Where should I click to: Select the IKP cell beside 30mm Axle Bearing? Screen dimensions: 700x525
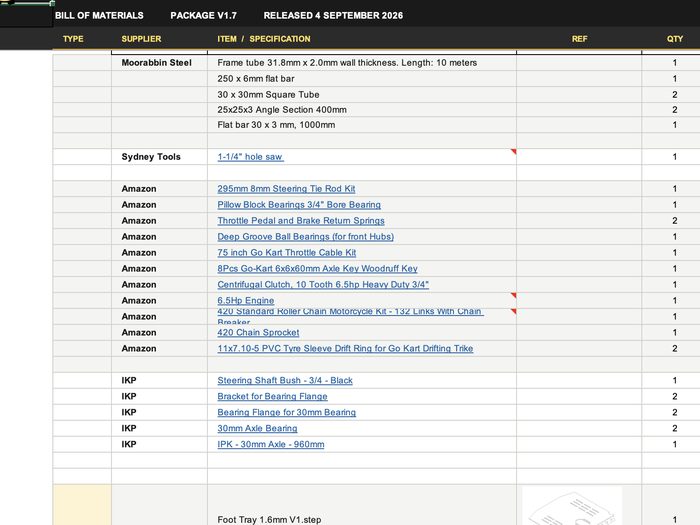coord(159,428)
